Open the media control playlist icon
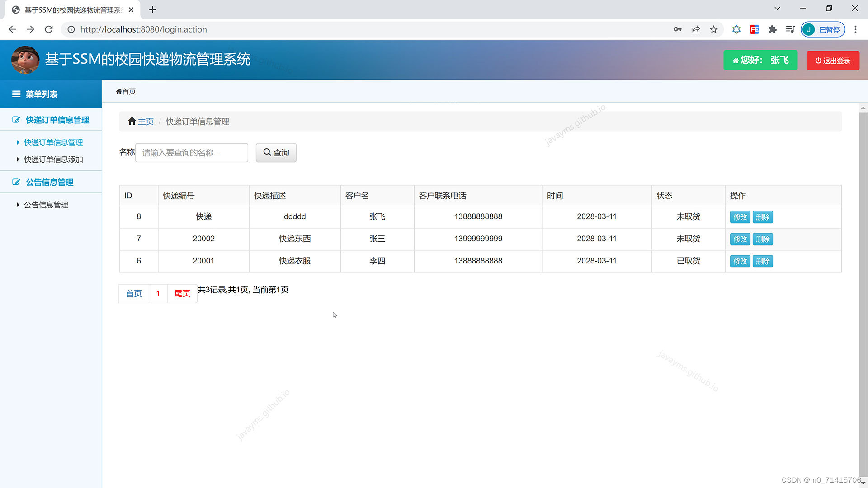The height and width of the screenshot is (488, 868). [x=790, y=29]
